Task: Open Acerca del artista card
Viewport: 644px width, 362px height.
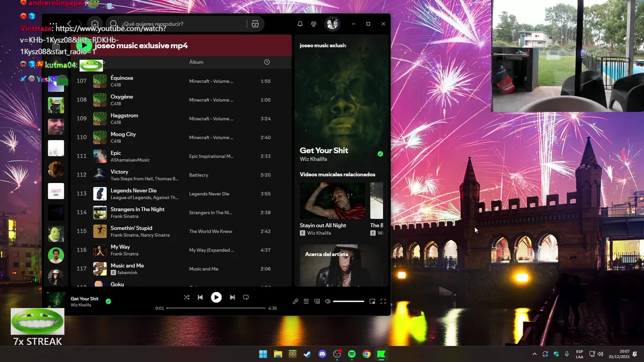Action: click(342, 265)
